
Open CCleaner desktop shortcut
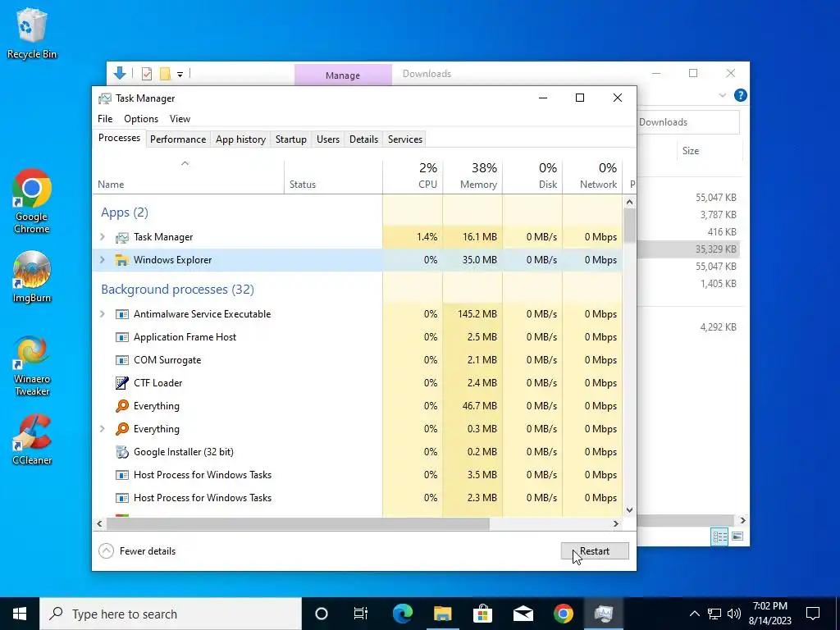click(x=32, y=440)
